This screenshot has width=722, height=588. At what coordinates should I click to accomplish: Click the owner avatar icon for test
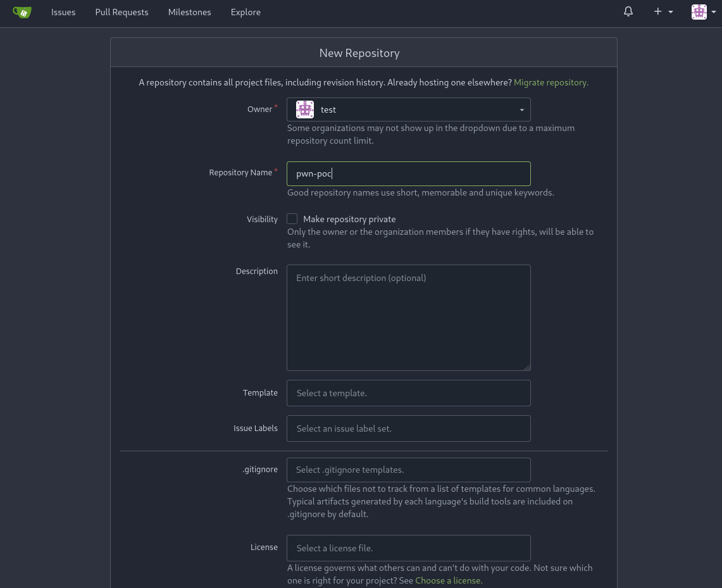[x=305, y=109]
